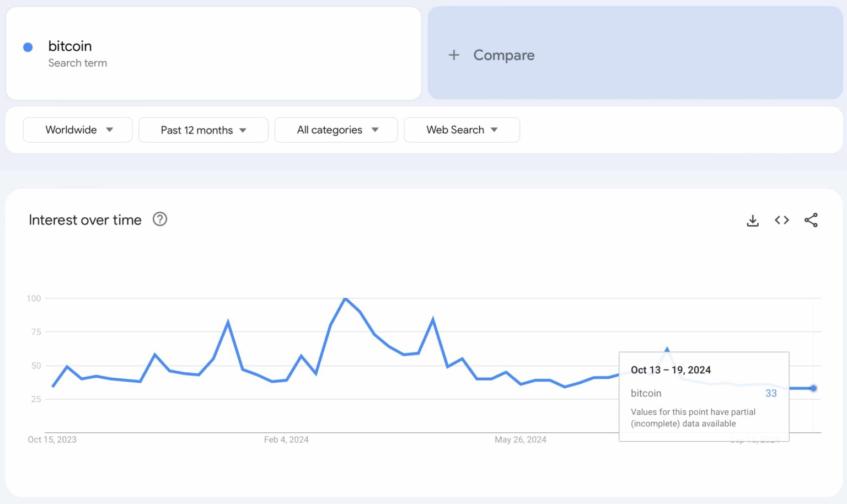Viewport: 847px width, 504px height.
Task: Open the Worldwide dropdown arrow
Action: [x=109, y=130]
